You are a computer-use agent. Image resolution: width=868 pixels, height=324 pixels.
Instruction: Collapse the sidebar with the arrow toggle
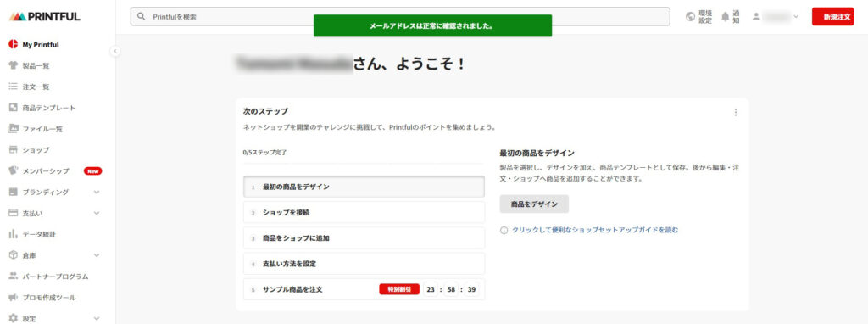click(x=115, y=51)
